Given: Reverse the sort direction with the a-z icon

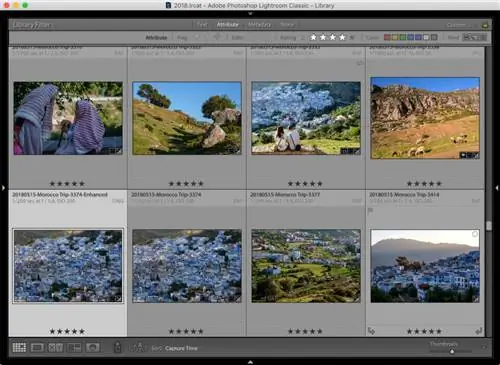Looking at the screenshot, I should 137,347.
